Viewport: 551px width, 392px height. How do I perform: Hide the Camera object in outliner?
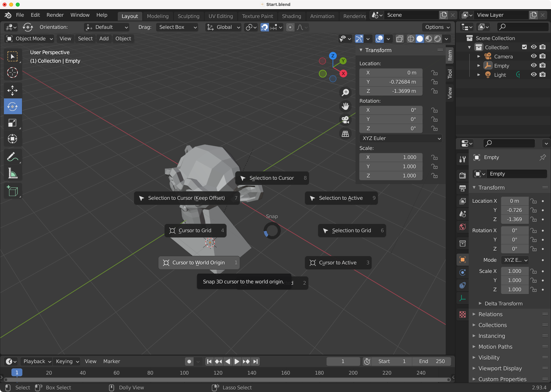[x=534, y=56]
